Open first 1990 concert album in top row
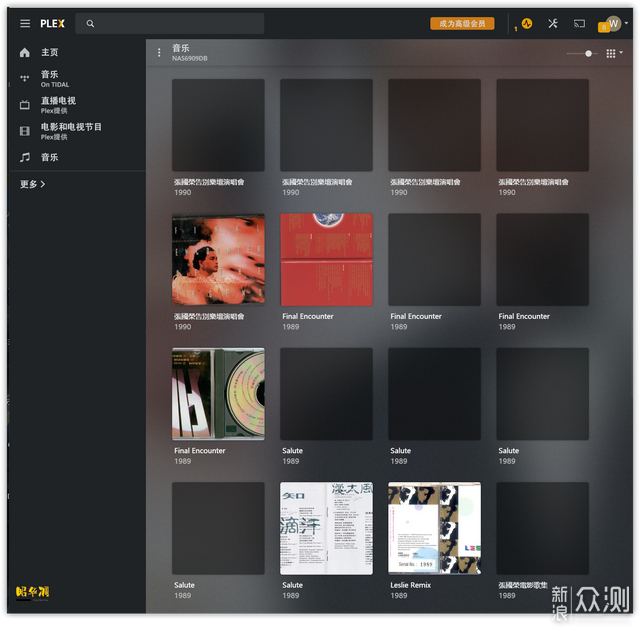The image size is (640, 631). (x=218, y=125)
